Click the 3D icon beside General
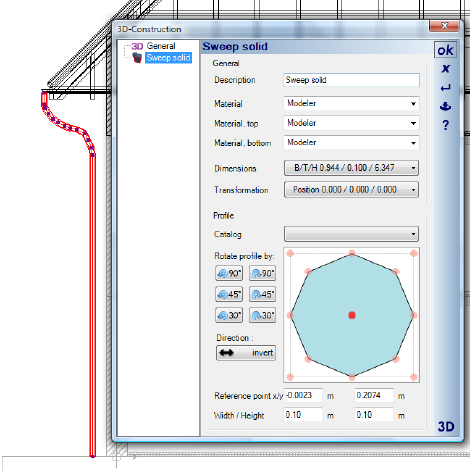The width and height of the screenshot is (470, 471). [x=137, y=46]
